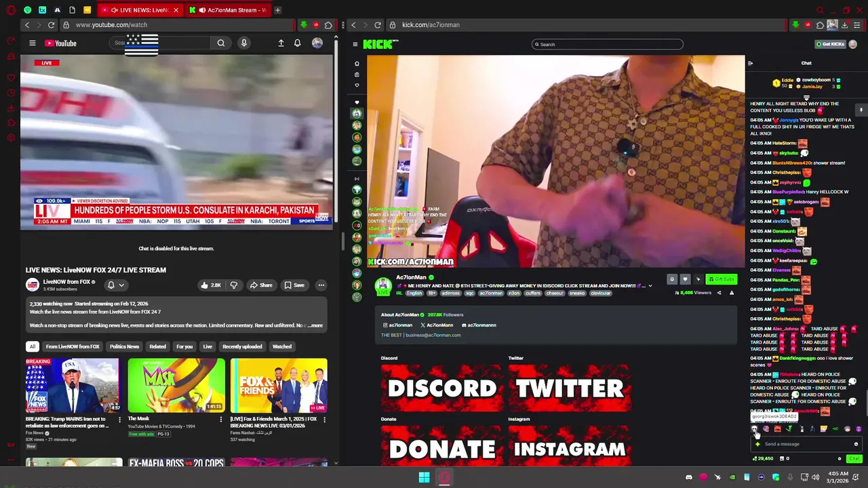This screenshot has height=488, width=868.
Task: Open options for BREAKING Trump video
Action: click(119, 420)
